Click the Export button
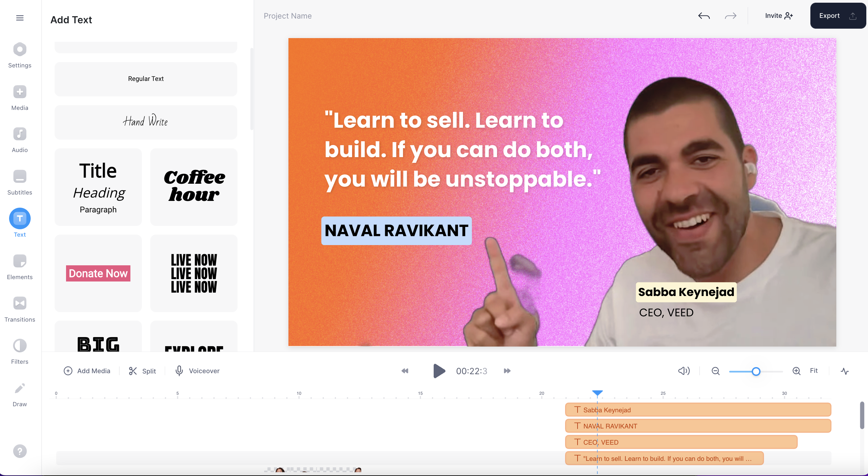The image size is (868, 476). point(837,16)
